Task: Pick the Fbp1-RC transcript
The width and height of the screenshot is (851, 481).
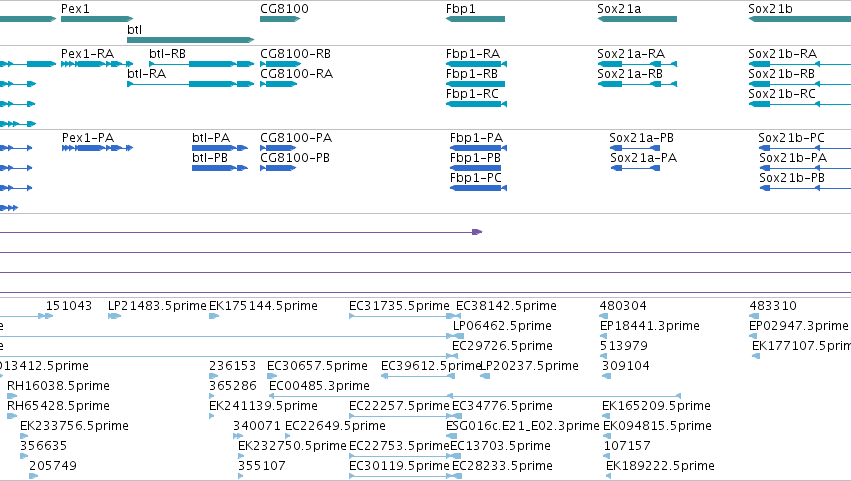Action: tap(472, 94)
